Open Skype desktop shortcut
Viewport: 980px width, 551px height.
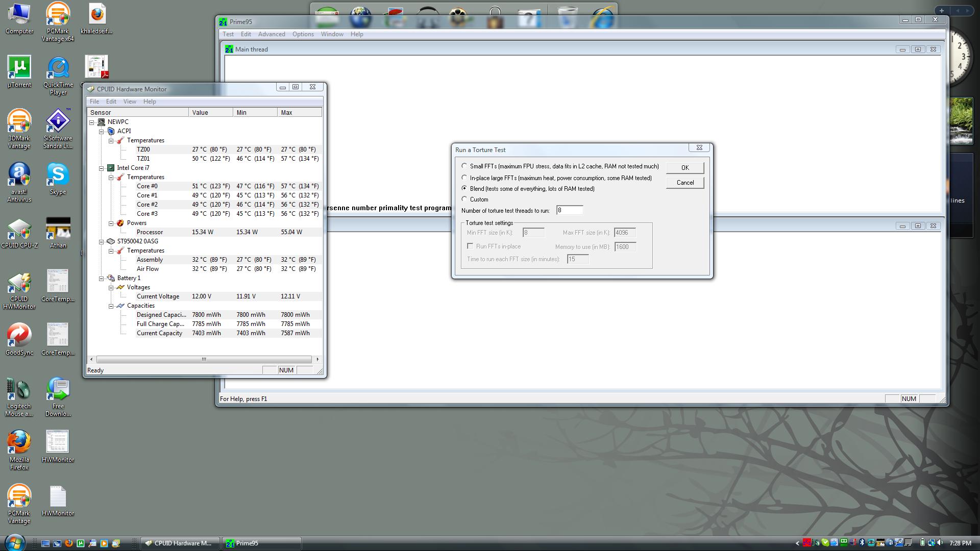[x=58, y=180]
